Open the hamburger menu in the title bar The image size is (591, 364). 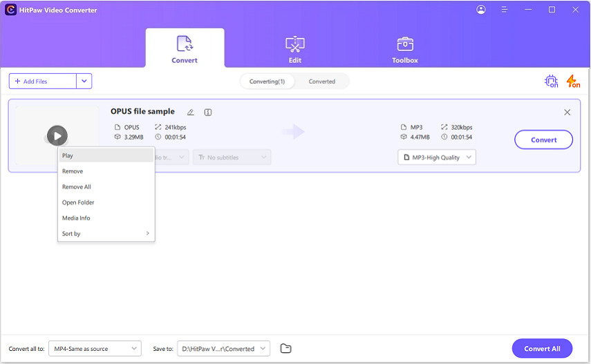505,10
